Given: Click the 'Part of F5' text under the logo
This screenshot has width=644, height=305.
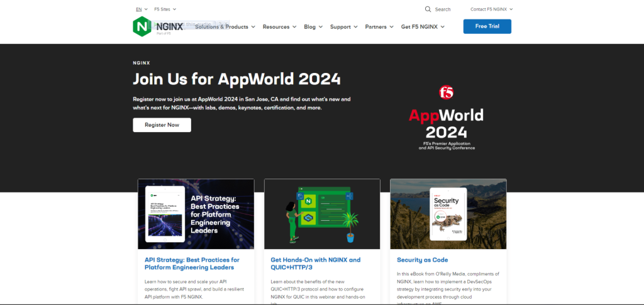Looking at the screenshot, I should pos(164,34).
